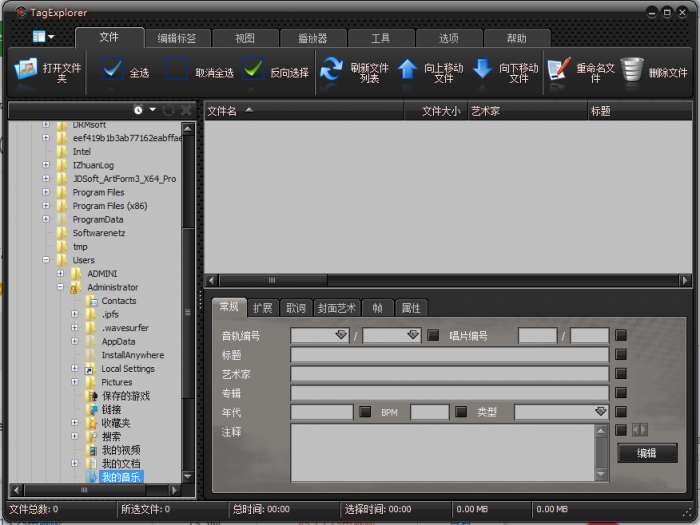Open the 歌词 (Lyrics) tab

295,308
